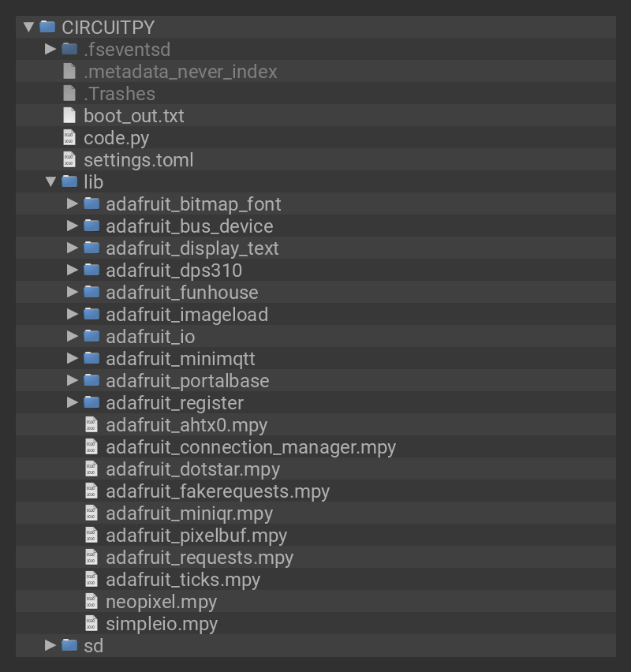631x672 pixels.
Task: Collapse the CIRCUITPY root folder
Action: [x=29, y=27]
